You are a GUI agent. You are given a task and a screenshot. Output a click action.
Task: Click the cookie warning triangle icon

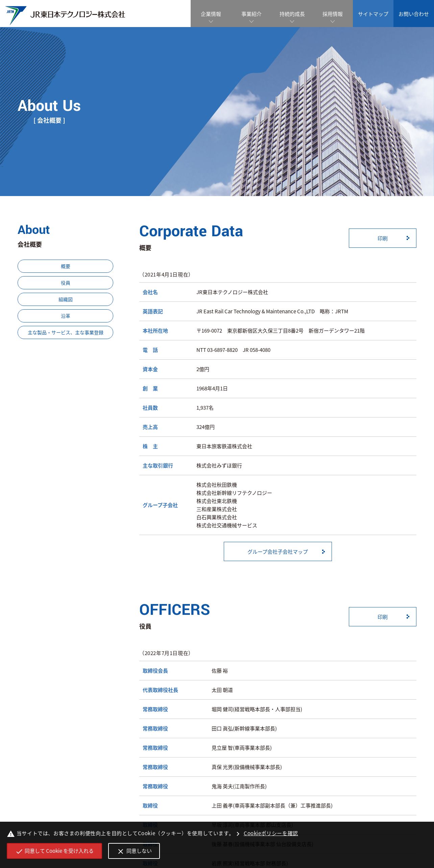coord(11,834)
